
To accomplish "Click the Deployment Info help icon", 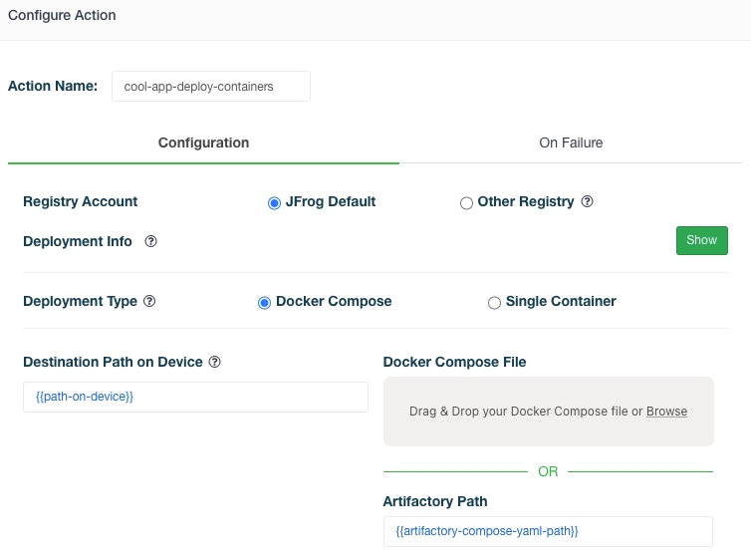I will pyautogui.click(x=151, y=241).
